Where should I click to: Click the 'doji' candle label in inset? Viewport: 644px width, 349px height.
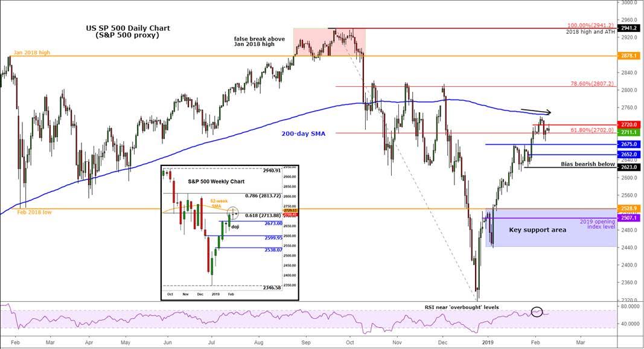[235, 226]
